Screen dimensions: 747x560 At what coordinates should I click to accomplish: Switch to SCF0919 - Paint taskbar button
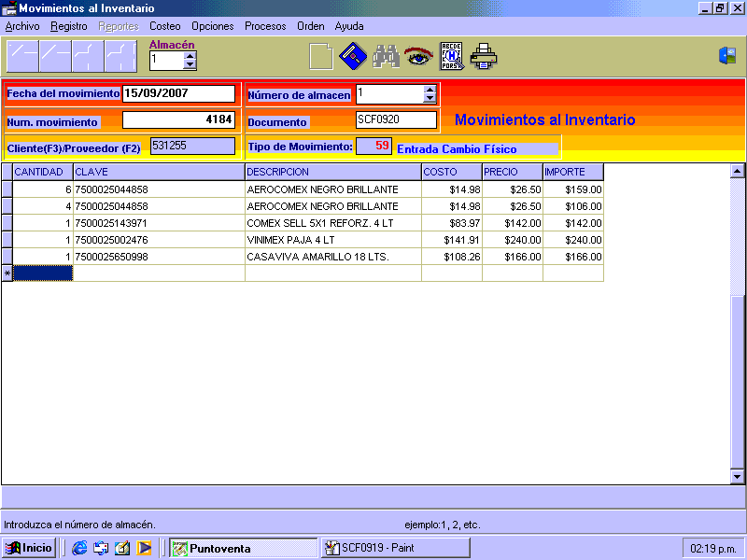tap(395, 548)
